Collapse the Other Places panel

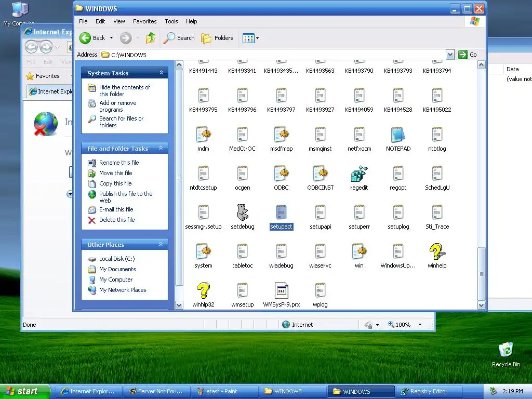tap(161, 244)
